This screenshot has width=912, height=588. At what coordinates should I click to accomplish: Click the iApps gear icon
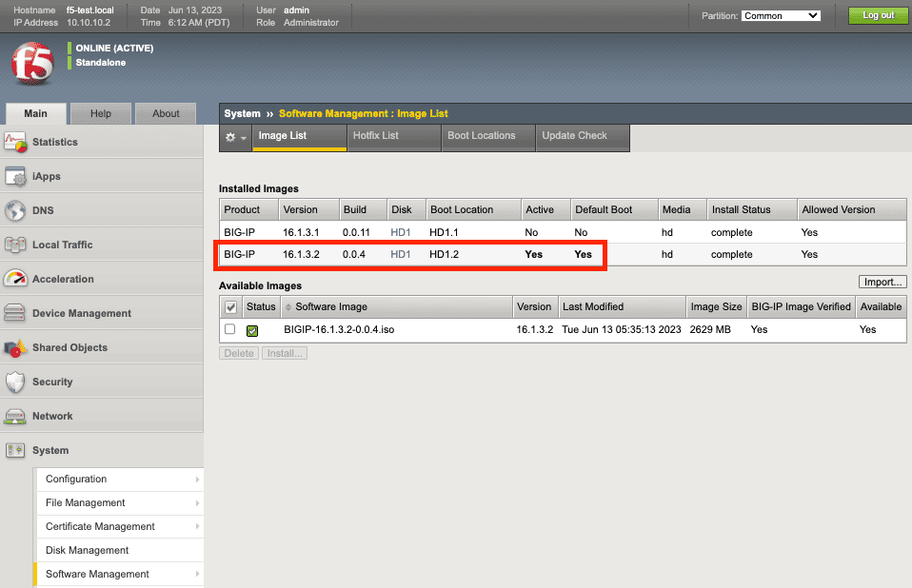pos(15,176)
